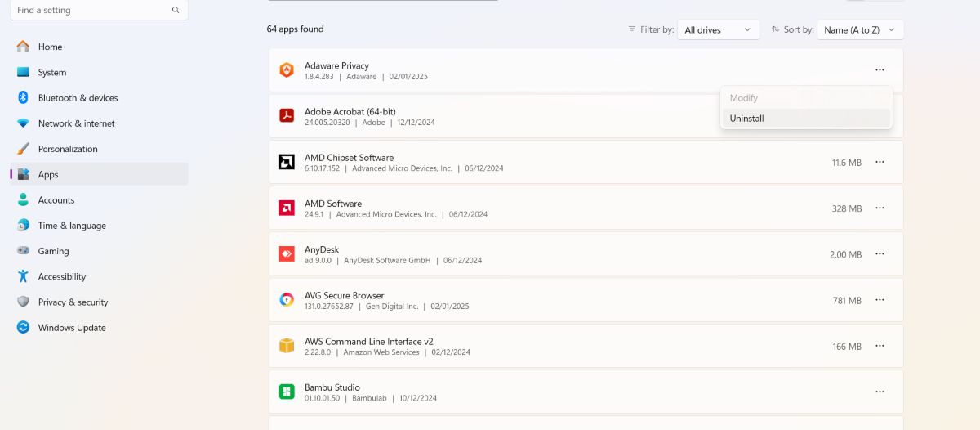
Task: Choose Uninstall from the context menu
Action: pyautogui.click(x=806, y=119)
